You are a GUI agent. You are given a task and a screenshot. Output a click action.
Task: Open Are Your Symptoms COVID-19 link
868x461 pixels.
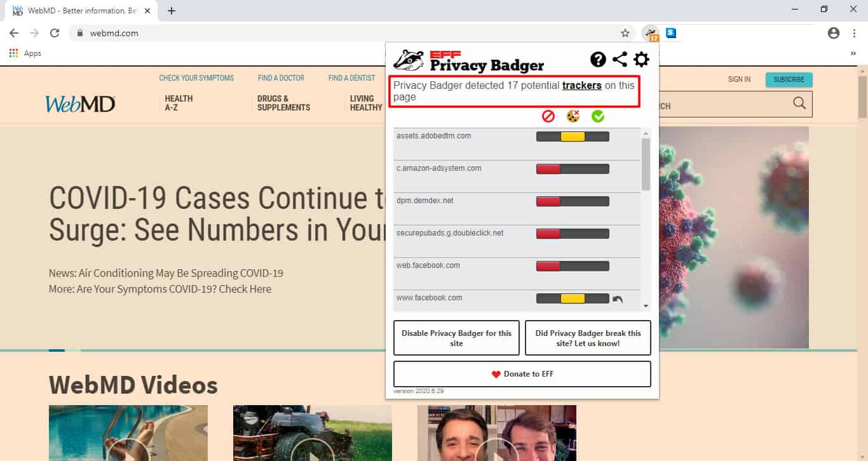(x=160, y=289)
